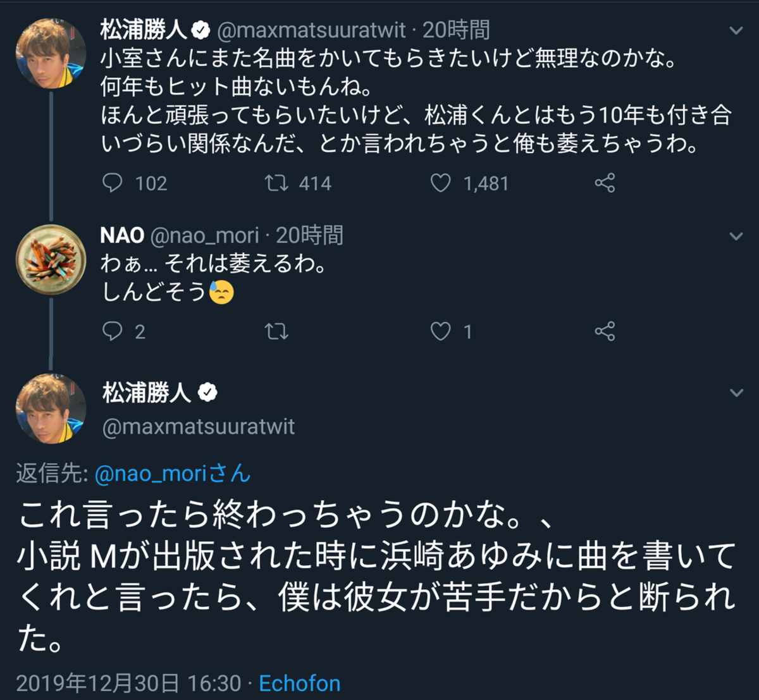Like NAO's tweet with 1 like
Screen dimensions: 759x700
(x=441, y=331)
